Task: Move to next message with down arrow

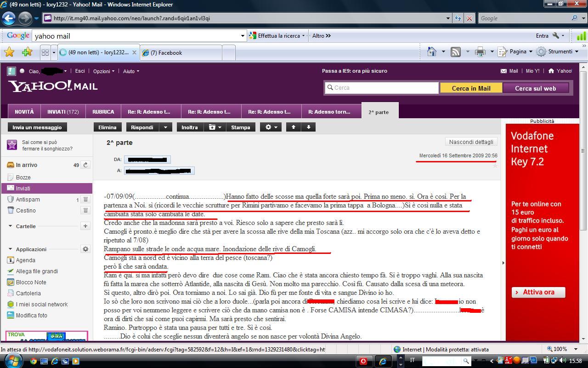Action: click(x=309, y=127)
